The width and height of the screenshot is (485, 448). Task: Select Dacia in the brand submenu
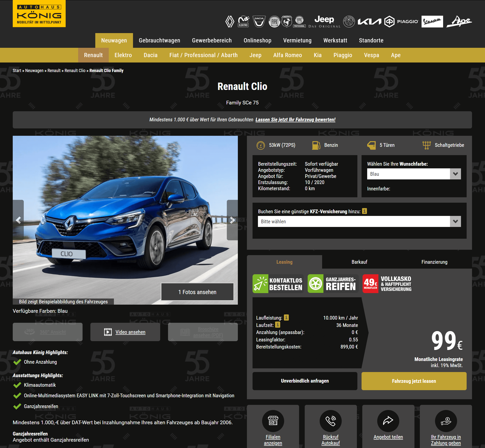tap(151, 55)
